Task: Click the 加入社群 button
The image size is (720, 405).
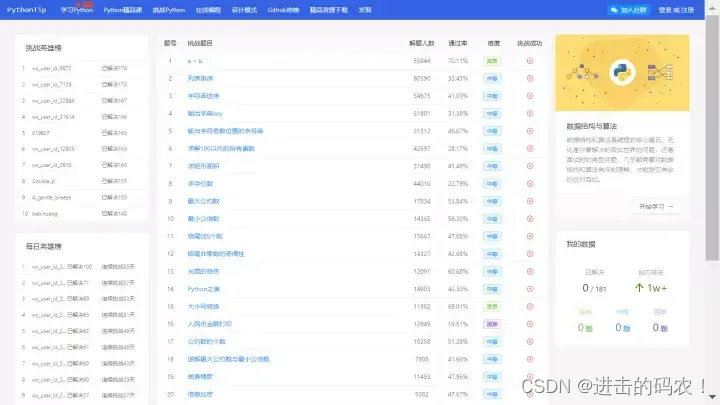Action: 628,10
